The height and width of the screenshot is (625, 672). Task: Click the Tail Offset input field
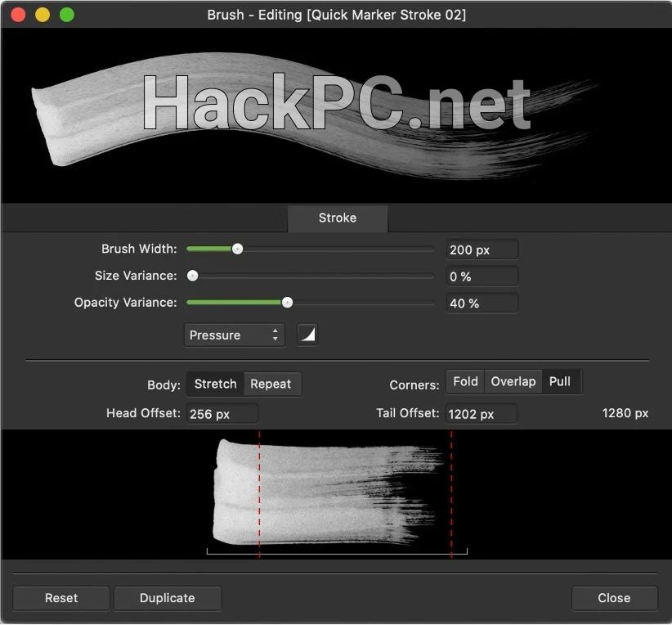coord(481,414)
